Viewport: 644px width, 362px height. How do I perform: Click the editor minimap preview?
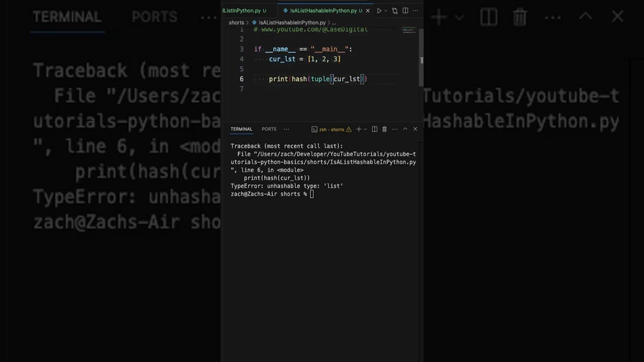pyautogui.click(x=409, y=30)
